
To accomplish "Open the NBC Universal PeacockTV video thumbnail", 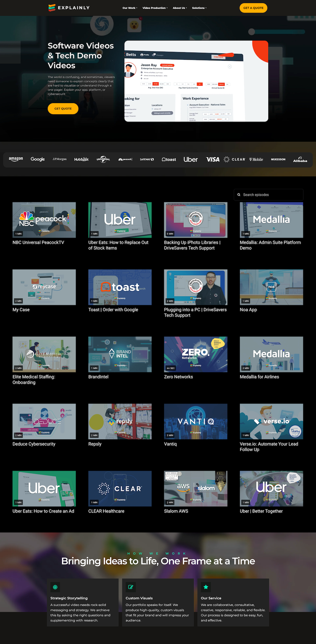I will tap(44, 220).
